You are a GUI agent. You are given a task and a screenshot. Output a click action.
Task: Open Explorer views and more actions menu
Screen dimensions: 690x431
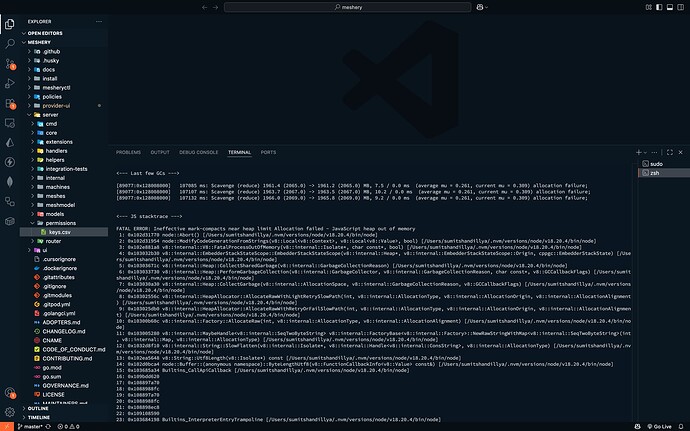pos(99,21)
